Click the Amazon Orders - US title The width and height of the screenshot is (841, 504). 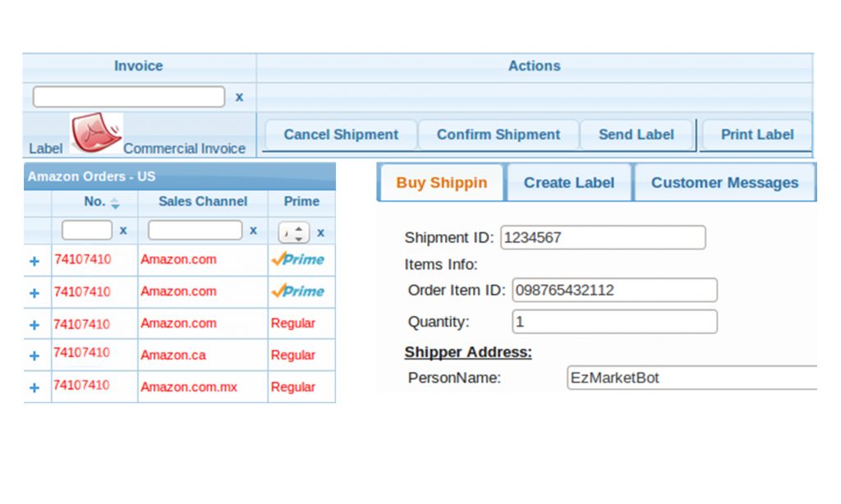(x=92, y=176)
